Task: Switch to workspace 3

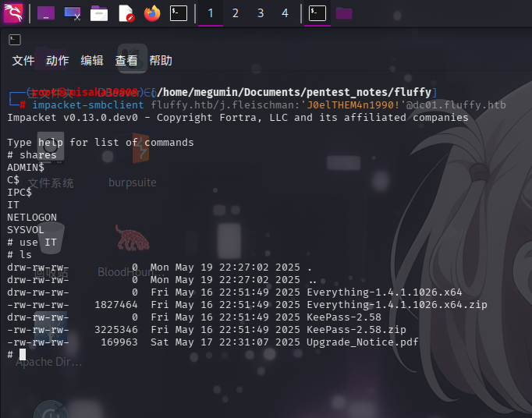Action: click(261, 13)
